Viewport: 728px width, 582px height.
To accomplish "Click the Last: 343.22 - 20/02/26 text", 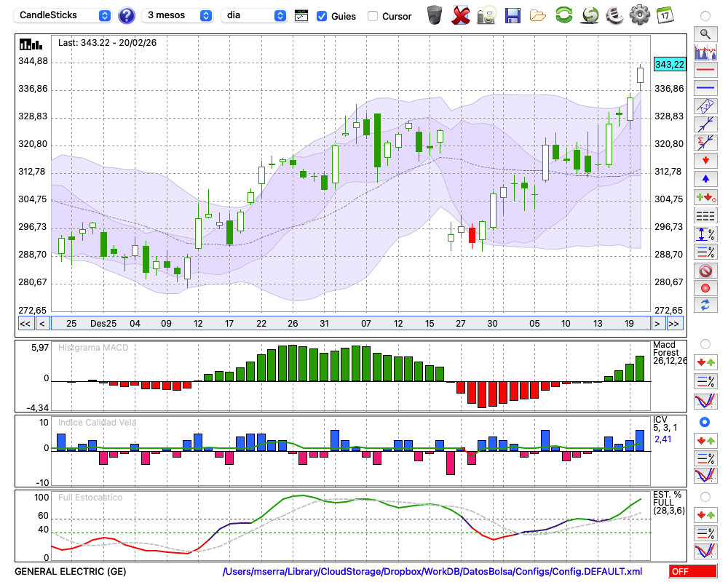I will 107,43.
